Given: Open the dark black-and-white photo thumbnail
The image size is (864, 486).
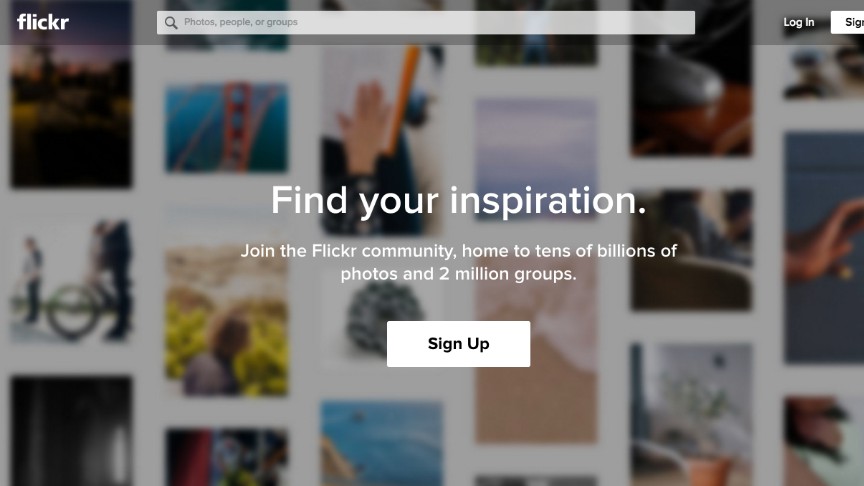Looking at the screenshot, I should coord(71,431).
